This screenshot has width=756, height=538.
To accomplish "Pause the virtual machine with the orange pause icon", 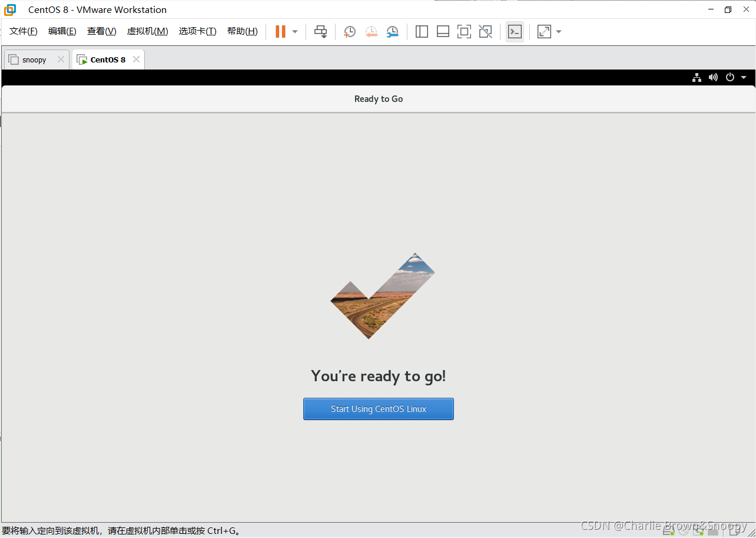I will point(280,32).
